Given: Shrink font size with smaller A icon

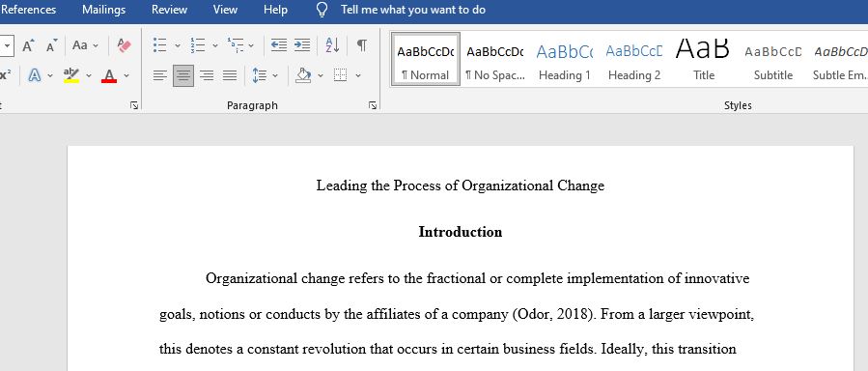Looking at the screenshot, I should (x=51, y=45).
